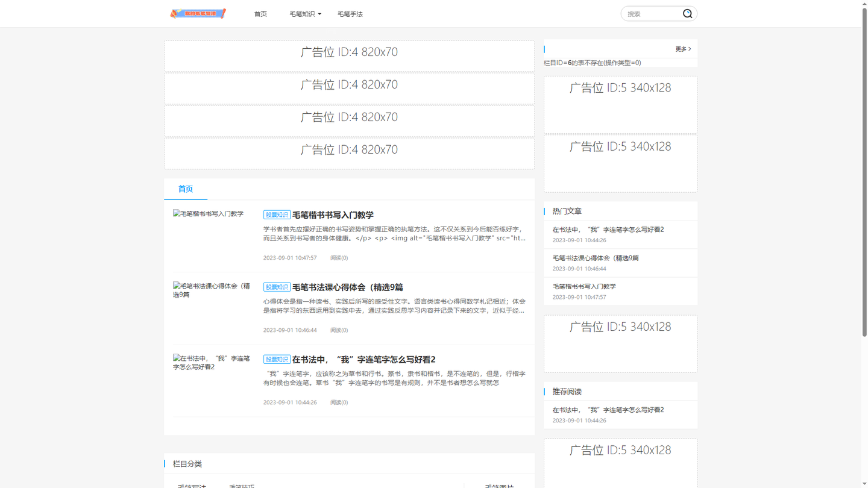Click 阅读(0) under 毛笔书法课心得体会
The height and width of the screenshot is (488, 868).
[x=339, y=330]
